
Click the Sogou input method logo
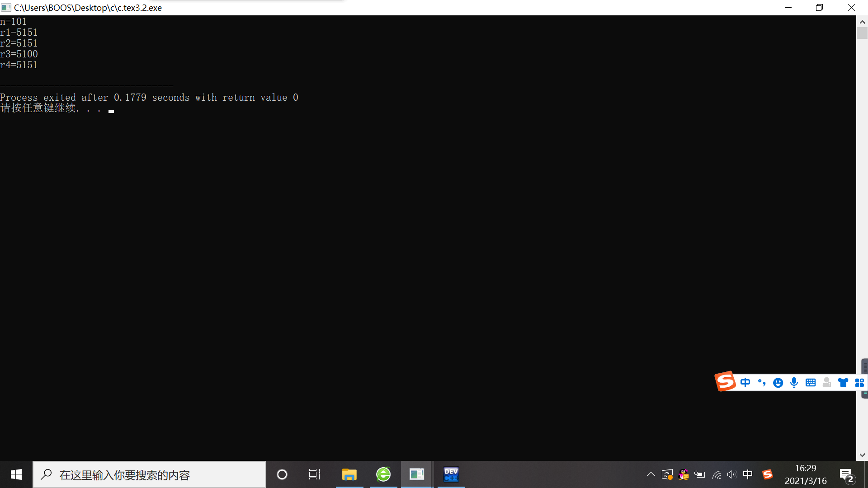tap(725, 382)
